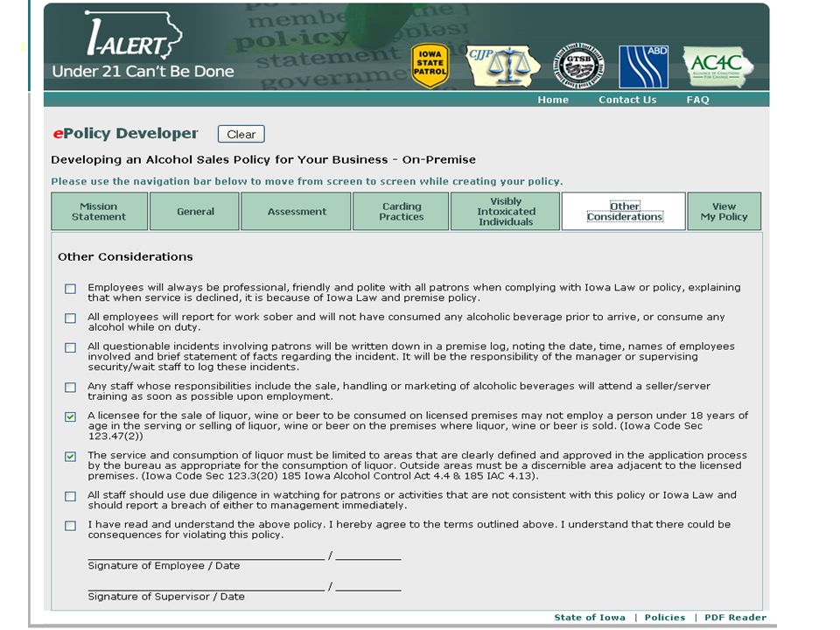Go to the Home link

(x=553, y=100)
